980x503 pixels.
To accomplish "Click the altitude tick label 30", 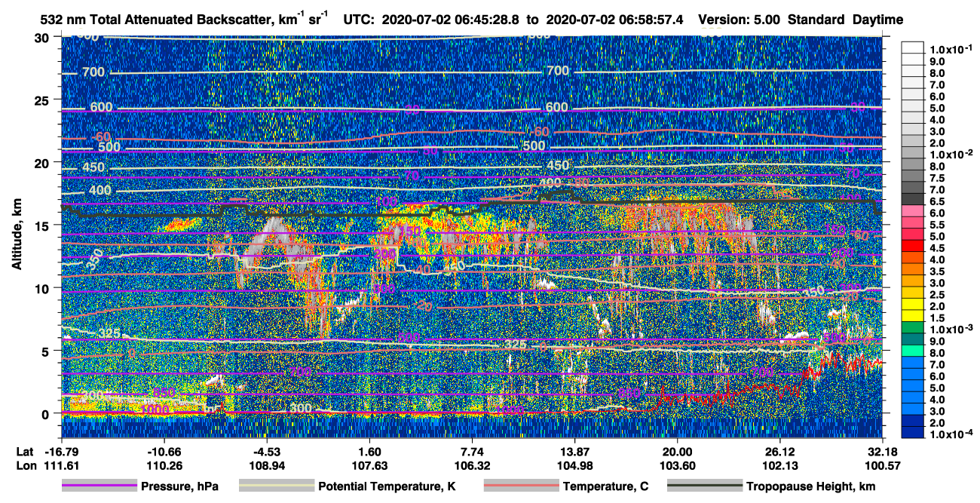I will tap(44, 38).
